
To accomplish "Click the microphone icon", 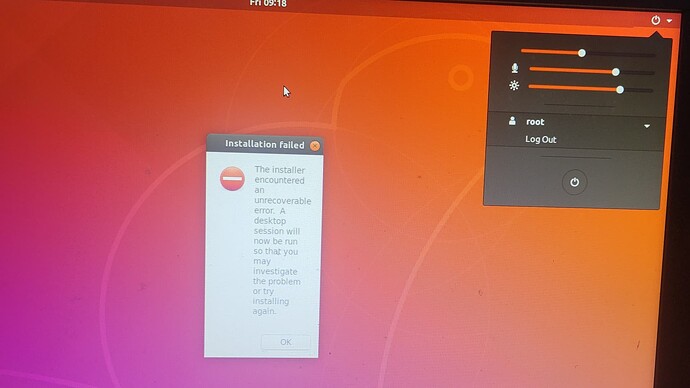I will 514,68.
